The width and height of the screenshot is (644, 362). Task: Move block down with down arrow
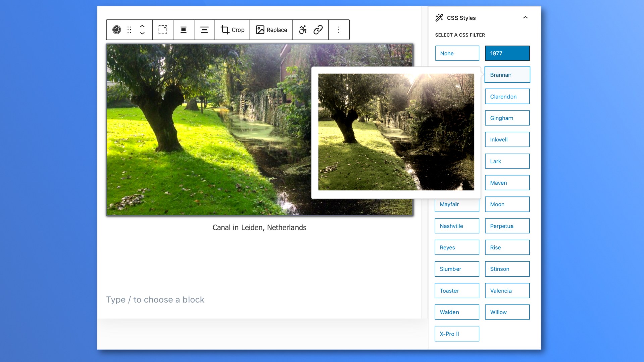click(142, 34)
